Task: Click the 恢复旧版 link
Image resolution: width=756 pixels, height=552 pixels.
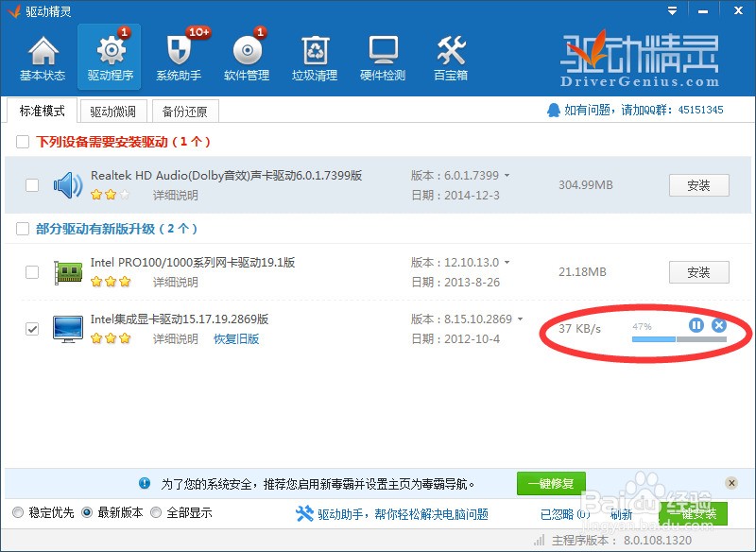Action: coord(236,339)
